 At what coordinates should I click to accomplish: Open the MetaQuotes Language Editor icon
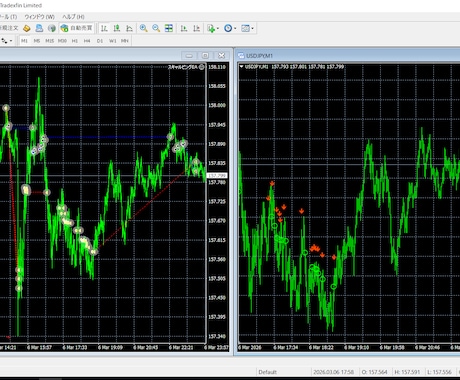(27, 28)
